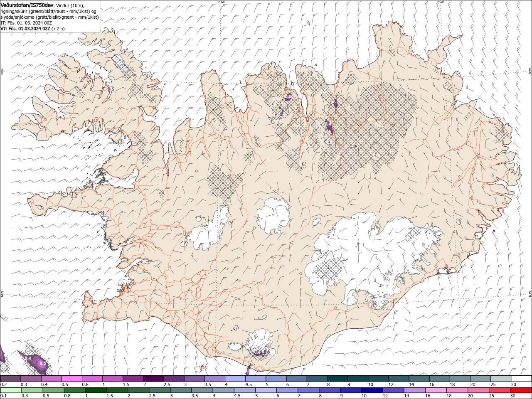Pick the crimson swatch between 25 and 30, lower row
Screen dimensions: 532x399
coord(500,390)
